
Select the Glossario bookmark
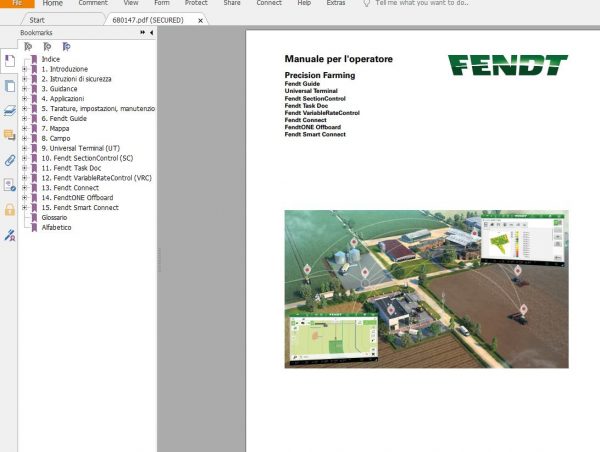pyautogui.click(x=54, y=217)
